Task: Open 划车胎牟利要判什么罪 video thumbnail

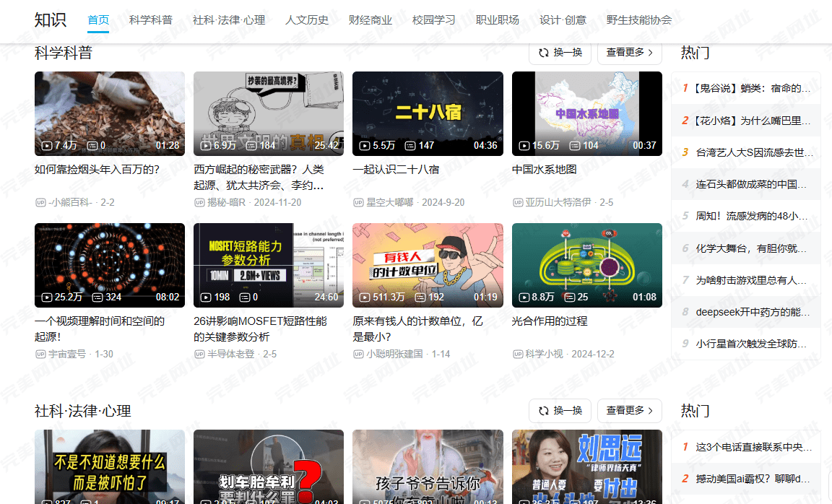Action: point(269,467)
